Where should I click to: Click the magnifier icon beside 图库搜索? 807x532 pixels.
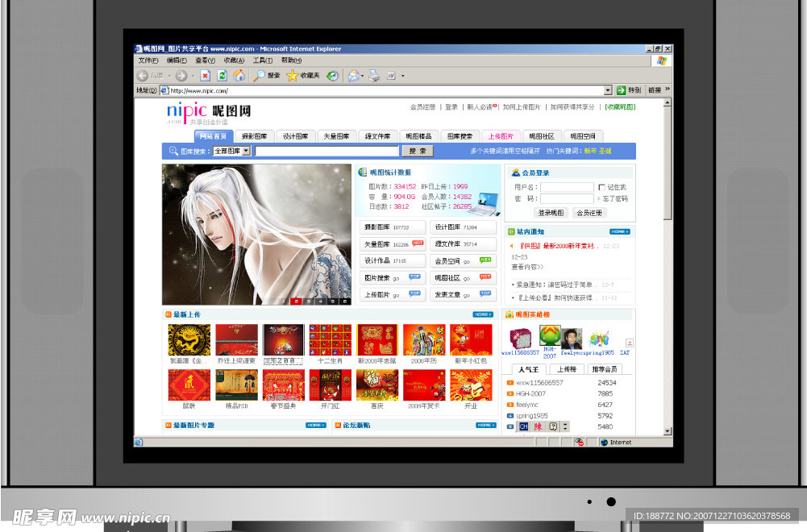pos(173,151)
